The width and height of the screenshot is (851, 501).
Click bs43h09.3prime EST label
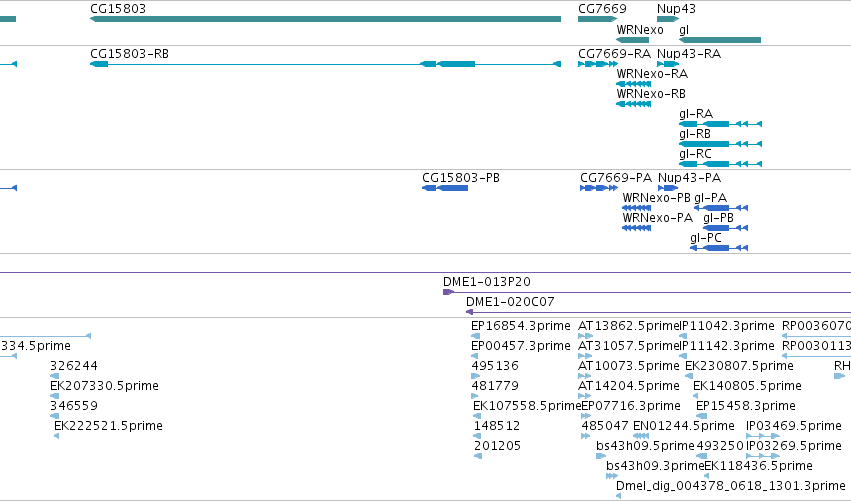click(655, 466)
